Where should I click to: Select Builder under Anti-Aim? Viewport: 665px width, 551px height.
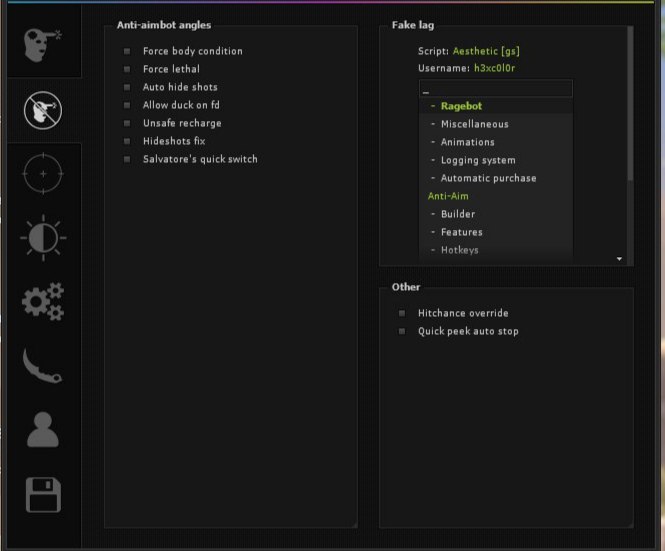[x=495, y=214]
